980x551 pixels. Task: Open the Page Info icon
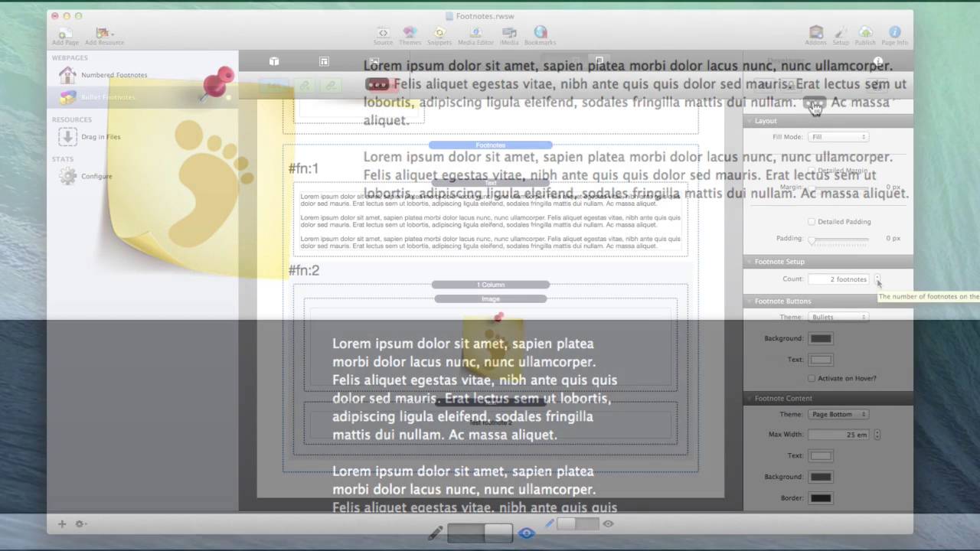894,33
